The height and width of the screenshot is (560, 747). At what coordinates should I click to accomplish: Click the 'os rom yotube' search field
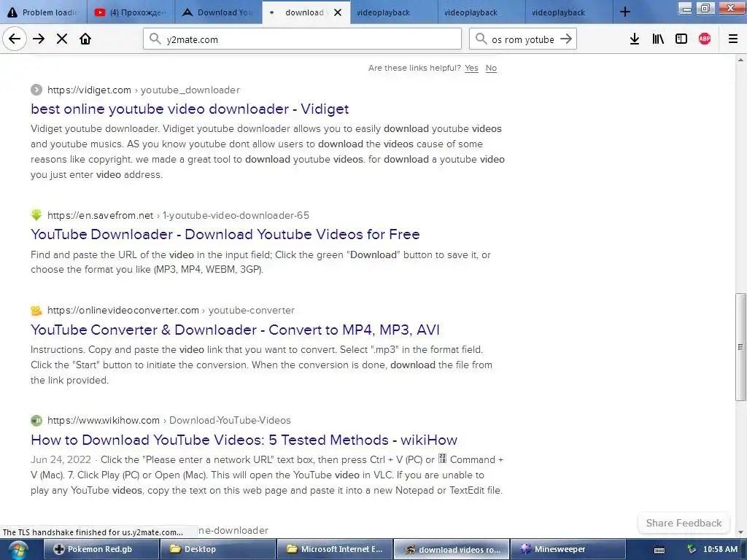coord(522,39)
